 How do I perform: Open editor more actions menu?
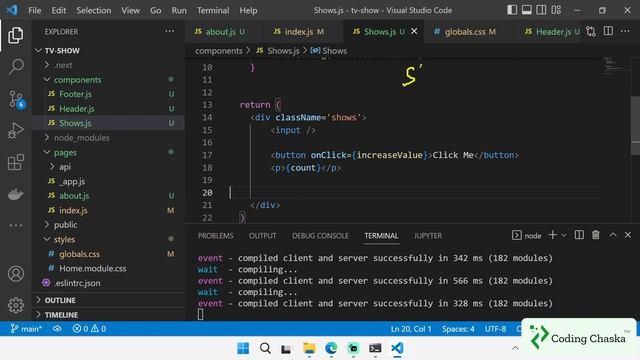click(625, 31)
